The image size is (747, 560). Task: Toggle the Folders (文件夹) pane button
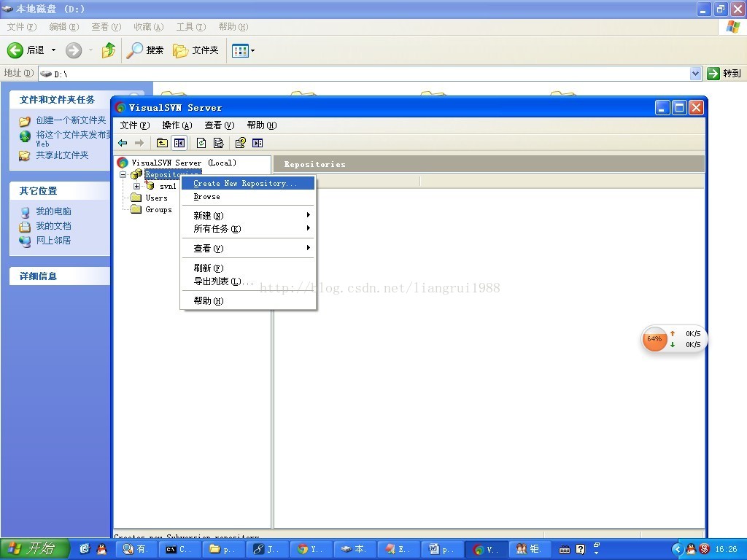pos(196,50)
